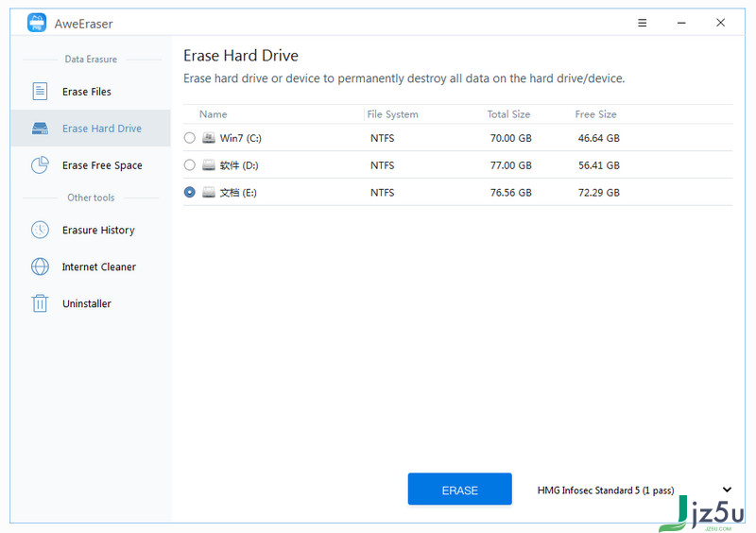Click the 76.56 GB total size cell

[510, 193]
